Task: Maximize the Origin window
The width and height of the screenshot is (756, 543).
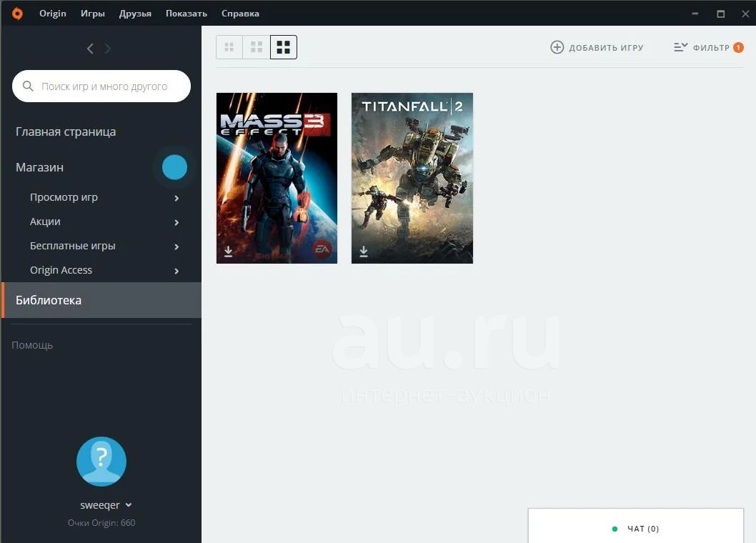Action: tap(721, 14)
